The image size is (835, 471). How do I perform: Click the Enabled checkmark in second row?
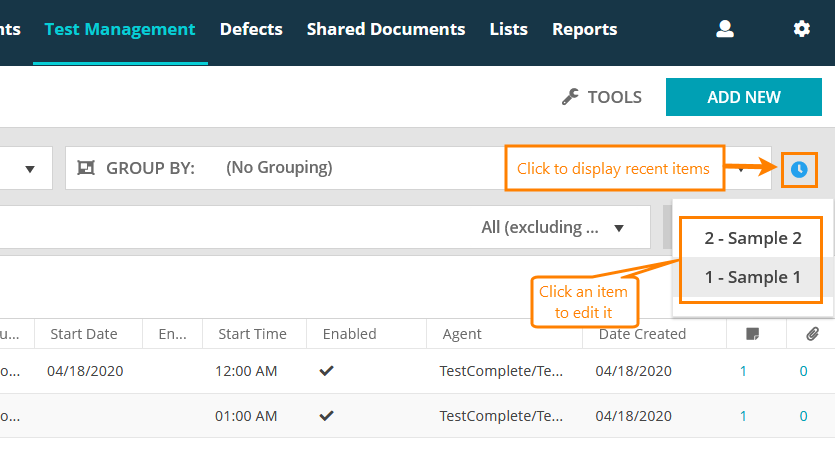[x=326, y=416]
